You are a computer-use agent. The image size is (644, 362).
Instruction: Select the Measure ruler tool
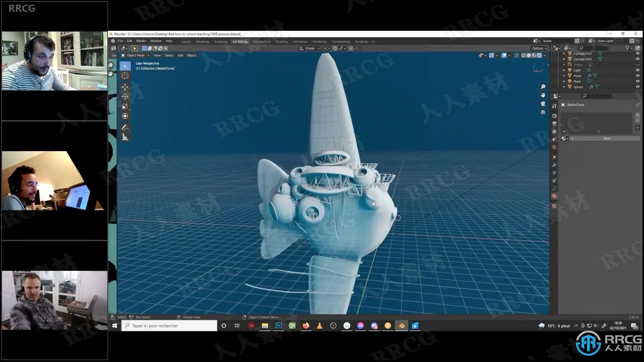(125, 137)
